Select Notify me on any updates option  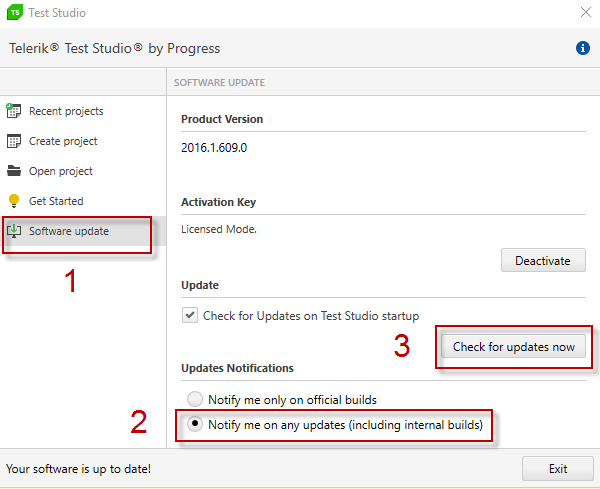(195, 425)
